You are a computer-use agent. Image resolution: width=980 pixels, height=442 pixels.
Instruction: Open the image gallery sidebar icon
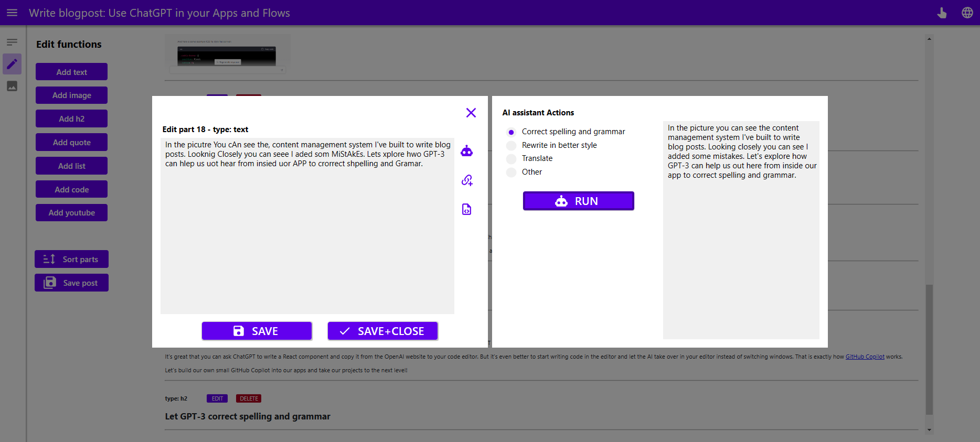[x=12, y=86]
